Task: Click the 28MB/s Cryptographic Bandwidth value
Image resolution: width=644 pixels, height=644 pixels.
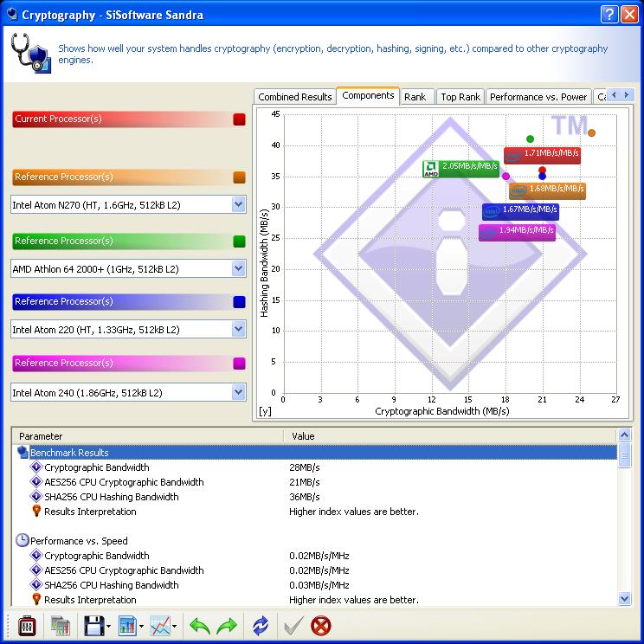Action: [305, 467]
